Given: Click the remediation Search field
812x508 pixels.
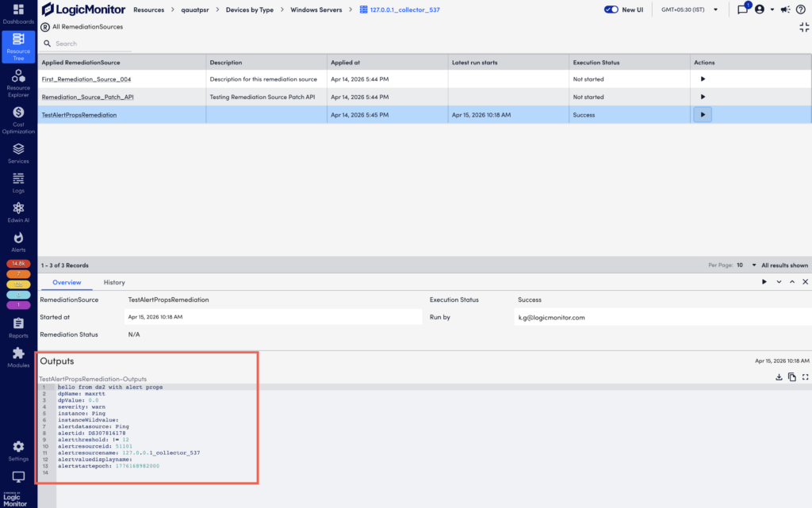Looking at the screenshot, I should tap(88, 44).
